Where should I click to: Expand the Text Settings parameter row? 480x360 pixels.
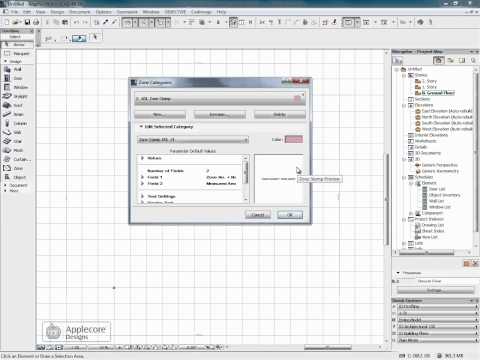coord(143,196)
